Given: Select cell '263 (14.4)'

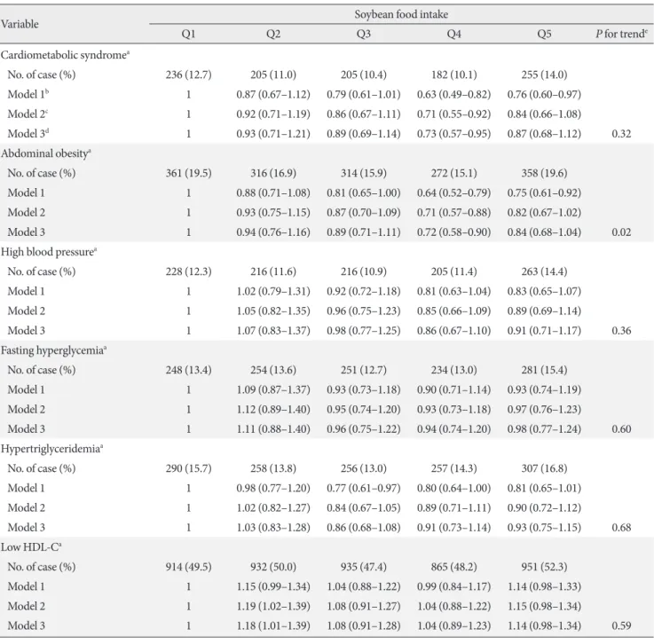Looking at the screenshot, I should [x=544, y=271].
